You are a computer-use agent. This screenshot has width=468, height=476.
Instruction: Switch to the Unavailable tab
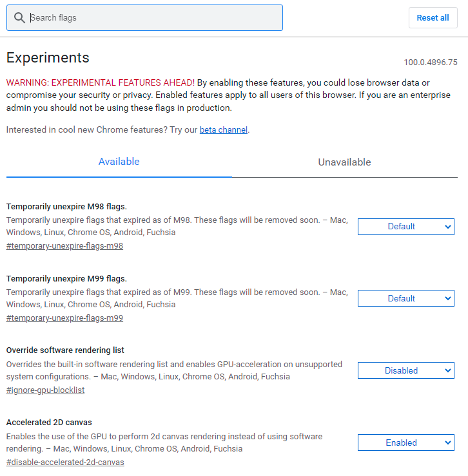344,162
